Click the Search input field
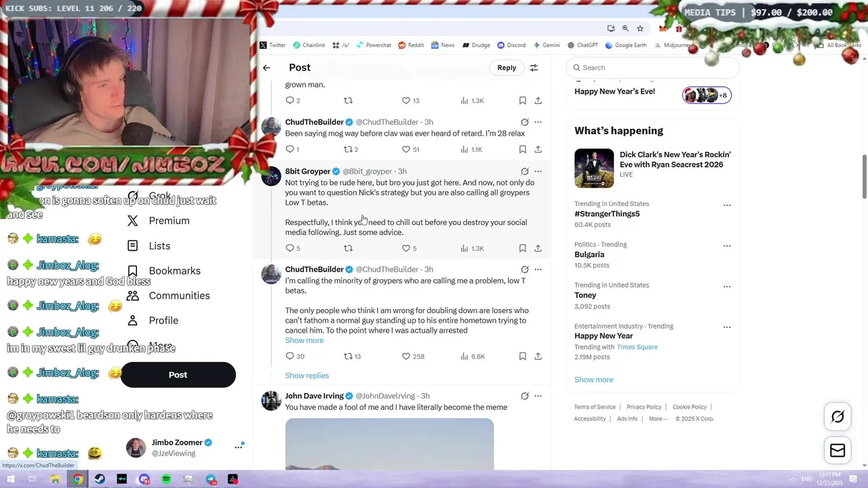This screenshot has height=488, width=868. [x=652, y=68]
